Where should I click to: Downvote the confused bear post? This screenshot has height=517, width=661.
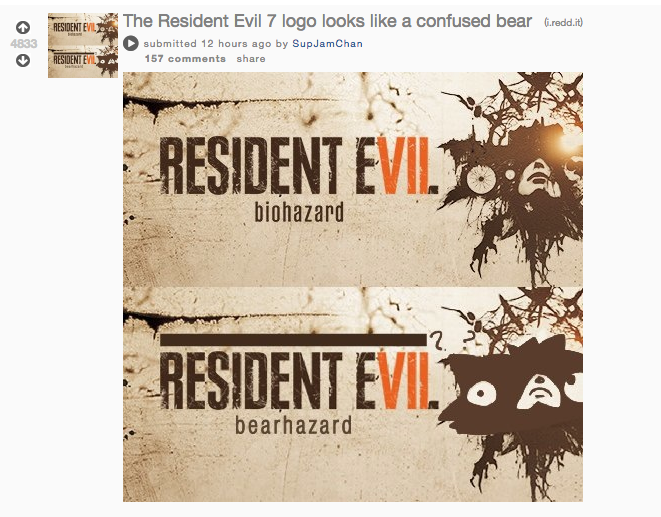click(23, 61)
